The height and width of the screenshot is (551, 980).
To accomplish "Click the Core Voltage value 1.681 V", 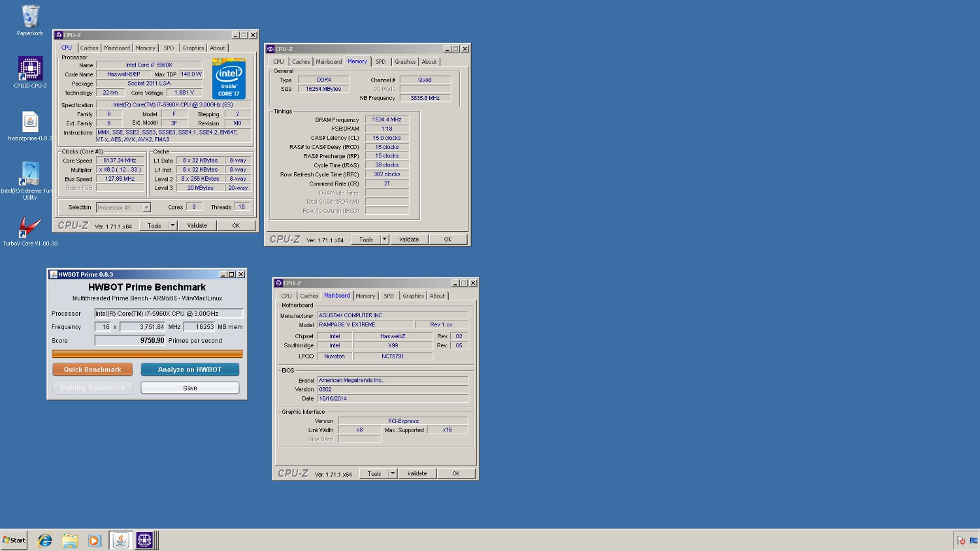I will point(185,93).
